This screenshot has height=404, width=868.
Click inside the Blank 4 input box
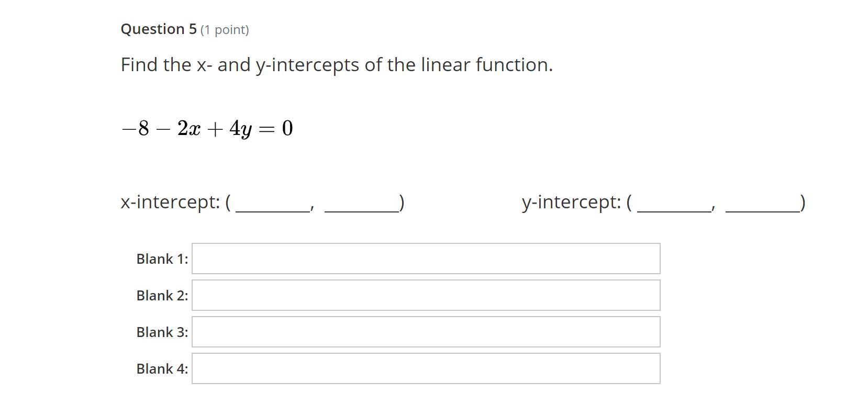click(x=426, y=368)
